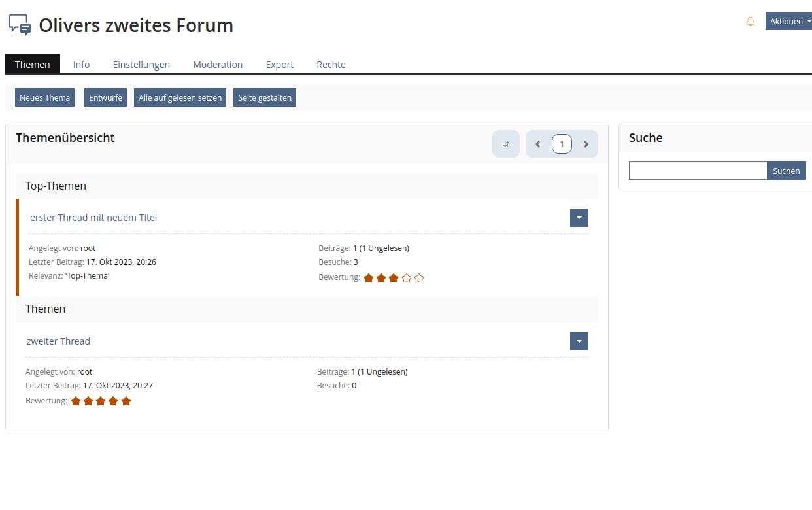Click the Neues Thema button
This screenshot has height=510, width=812.
click(x=44, y=97)
